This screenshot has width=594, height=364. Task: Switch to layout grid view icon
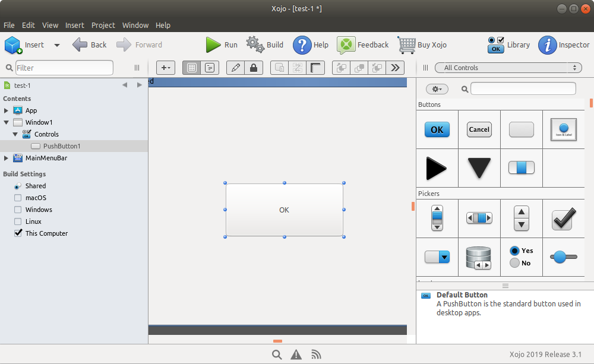point(192,68)
